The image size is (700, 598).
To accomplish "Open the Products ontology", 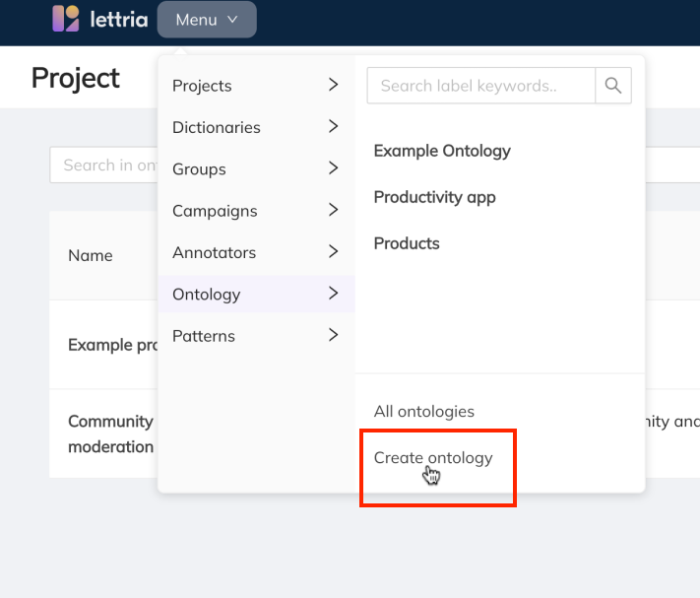I will [407, 243].
